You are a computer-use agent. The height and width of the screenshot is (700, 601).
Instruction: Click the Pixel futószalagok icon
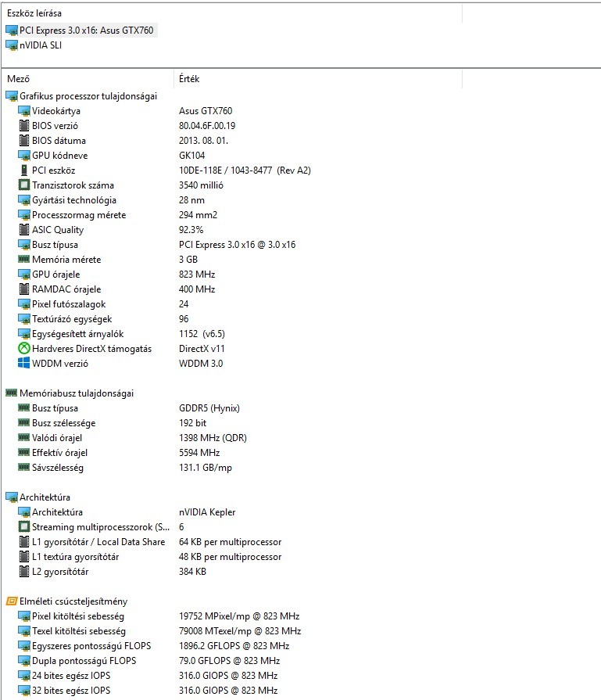(x=24, y=304)
